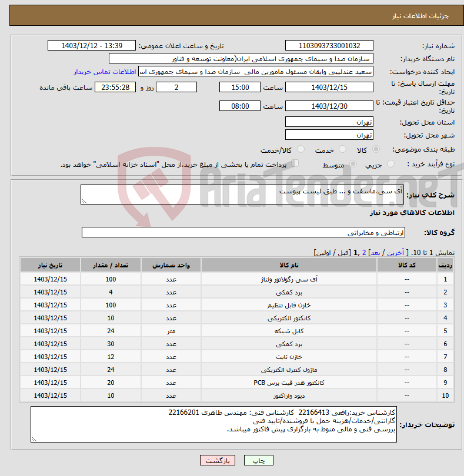
Task: Select row کابل شبکه
Action: click(237, 331)
